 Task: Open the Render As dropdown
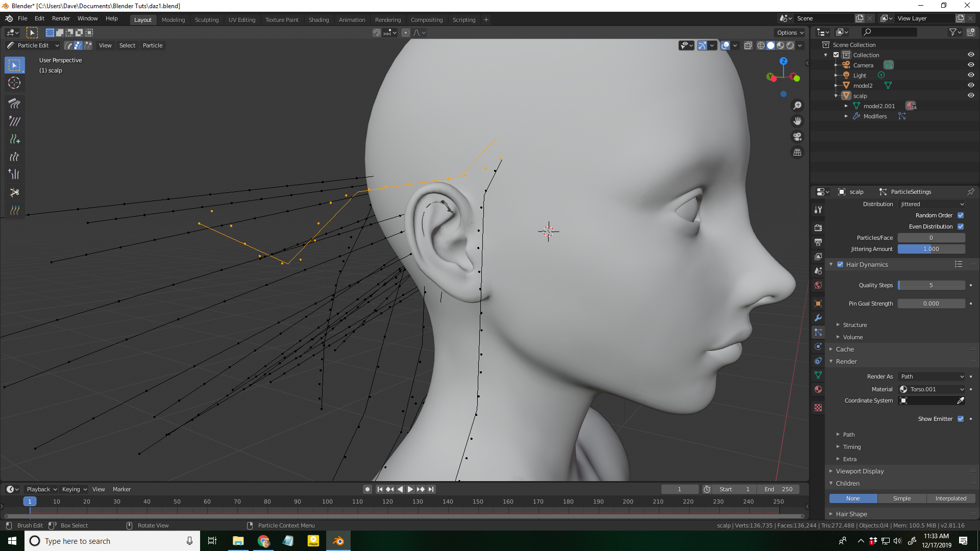tap(932, 377)
